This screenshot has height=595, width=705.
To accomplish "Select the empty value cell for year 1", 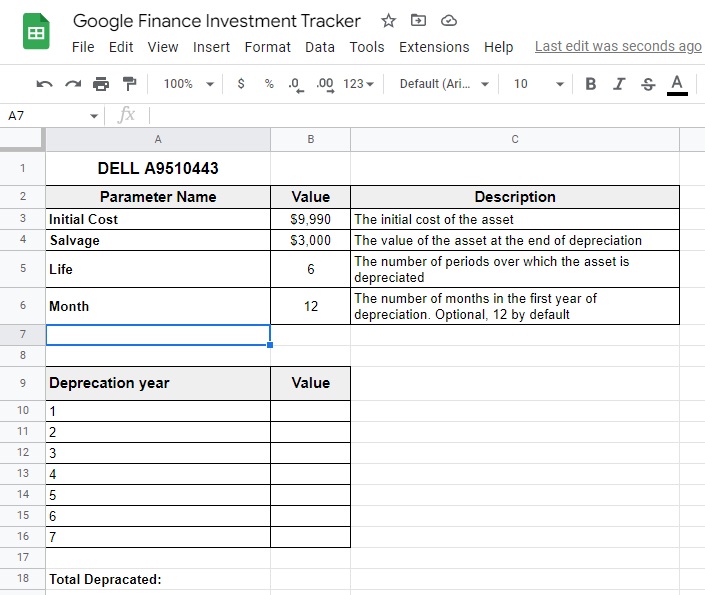I will point(310,411).
